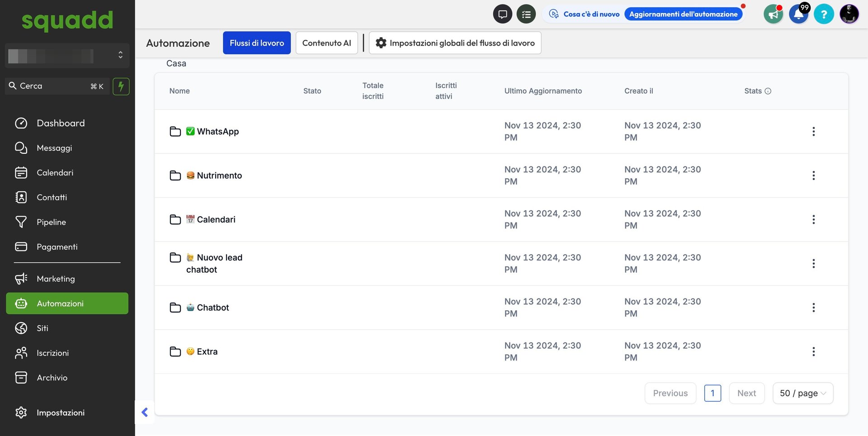Go to Contatti in the sidebar
Image resolution: width=868 pixels, height=436 pixels.
coord(52,197)
